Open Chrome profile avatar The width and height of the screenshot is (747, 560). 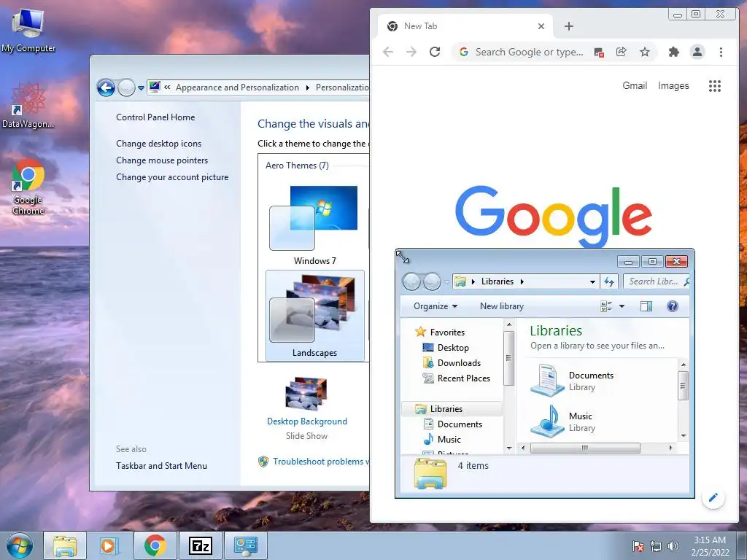697,52
